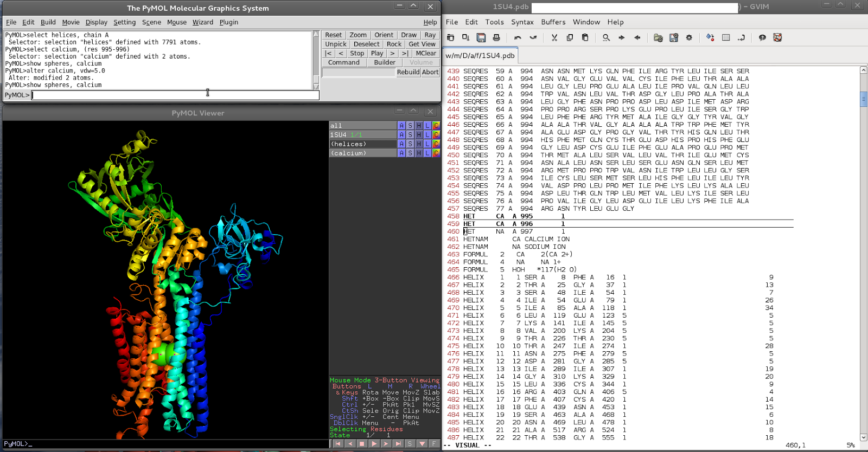Open the Syntax menu in GVIM
The width and height of the screenshot is (868, 452).
[522, 22]
